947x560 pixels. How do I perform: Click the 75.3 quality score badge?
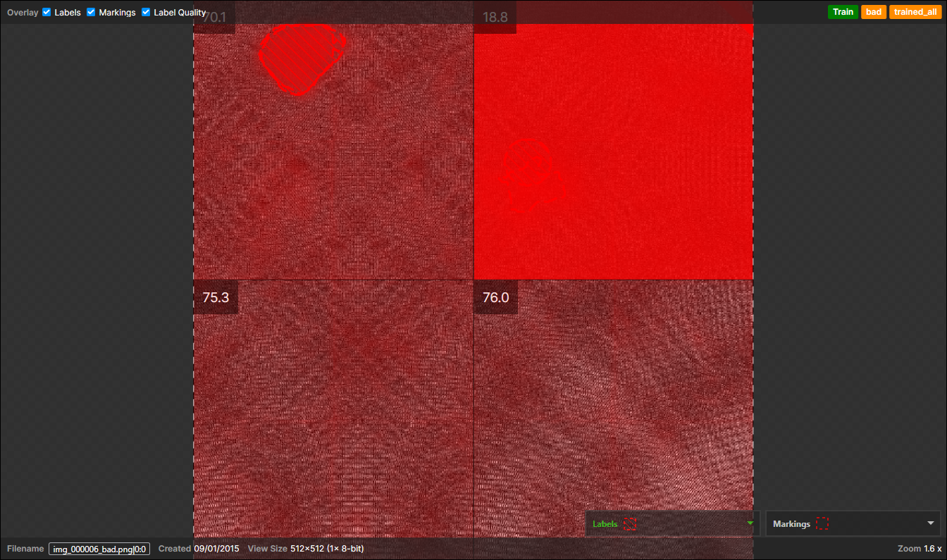pyautogui.click(x=216, y=297)
